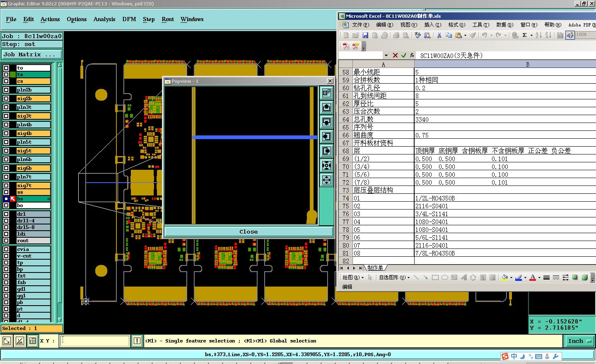Open the 绘图 drawing menu dropdown
596x364 pixels.
click(353, 277)
